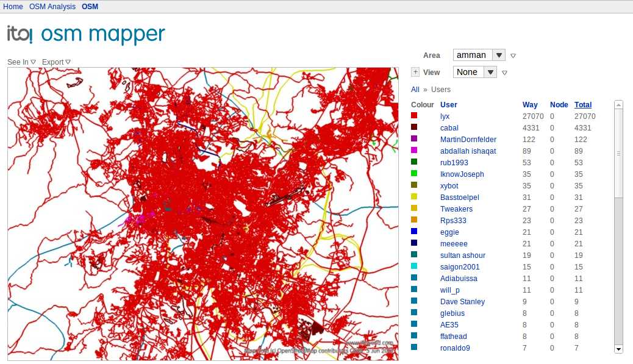633x364 pixels.
Task: Sort table by Way column
Action: 530,104
